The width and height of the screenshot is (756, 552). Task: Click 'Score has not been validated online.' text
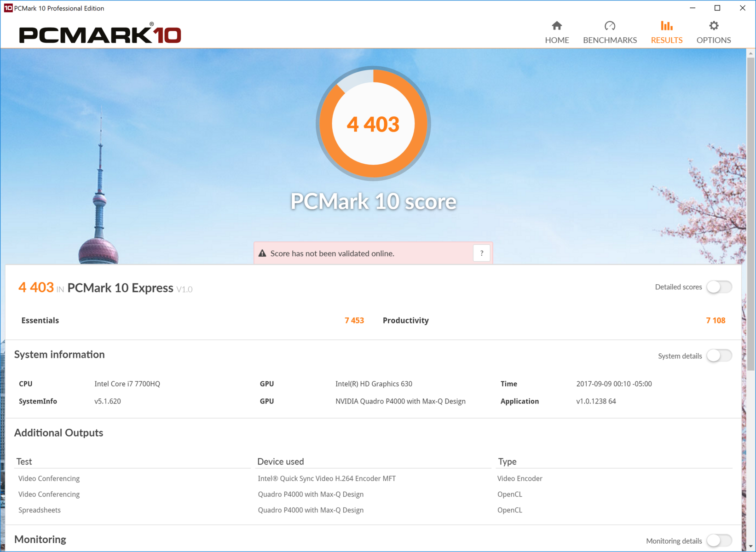click(x=332, y=253)
